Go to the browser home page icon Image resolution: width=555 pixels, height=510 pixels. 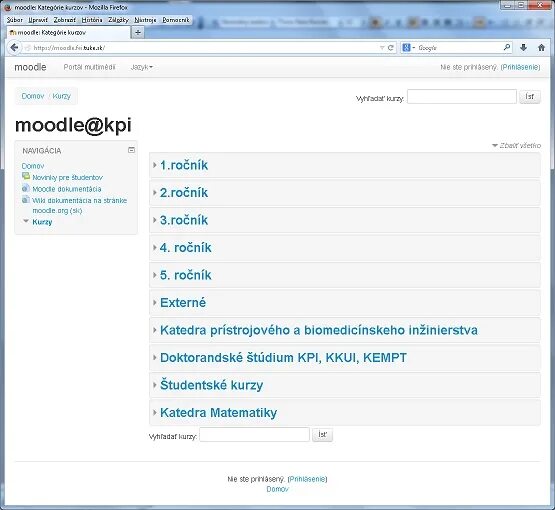pyautogui.click(x=541, y=47)
